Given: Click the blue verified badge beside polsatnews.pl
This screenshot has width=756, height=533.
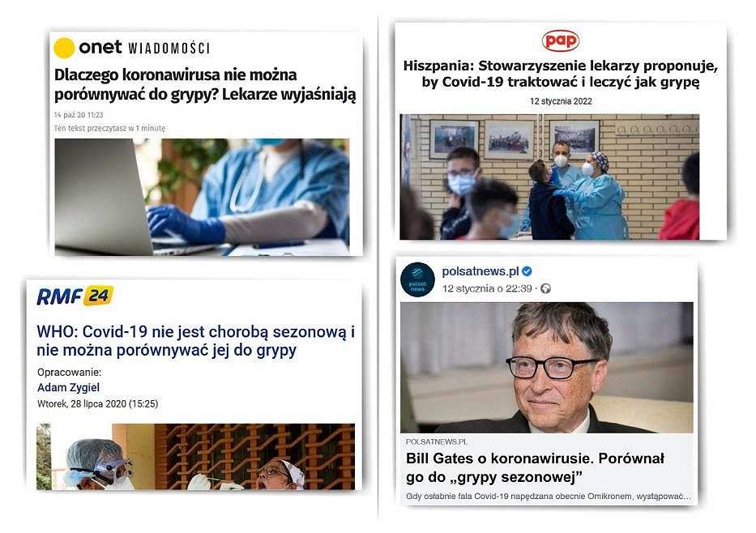Looking at the screenshot, I should tap(527, 271).
